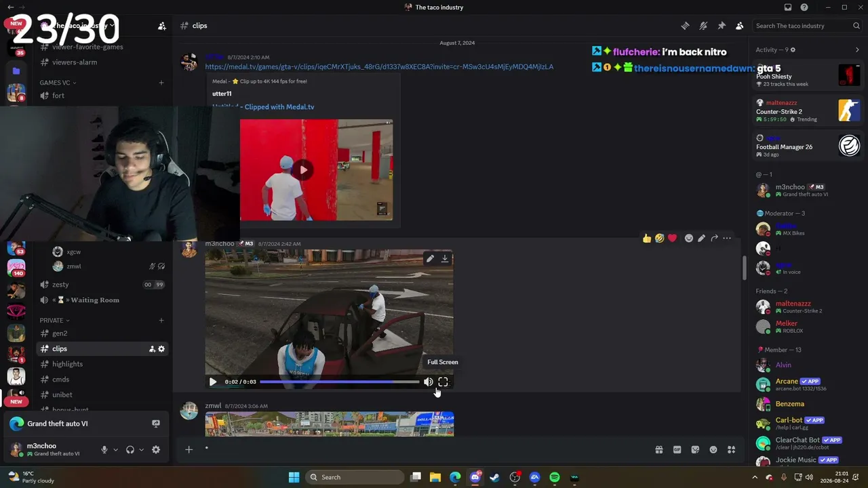Seek on the video progress bar
The image size is (868, 488).
pos(340,382)
